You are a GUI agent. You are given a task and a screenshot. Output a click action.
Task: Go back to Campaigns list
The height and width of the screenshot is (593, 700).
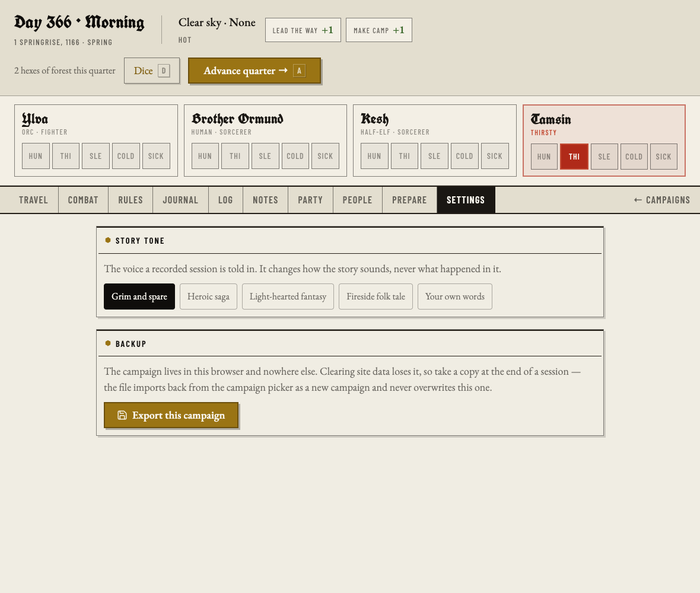pyautogui.click(x=662, y=200)
